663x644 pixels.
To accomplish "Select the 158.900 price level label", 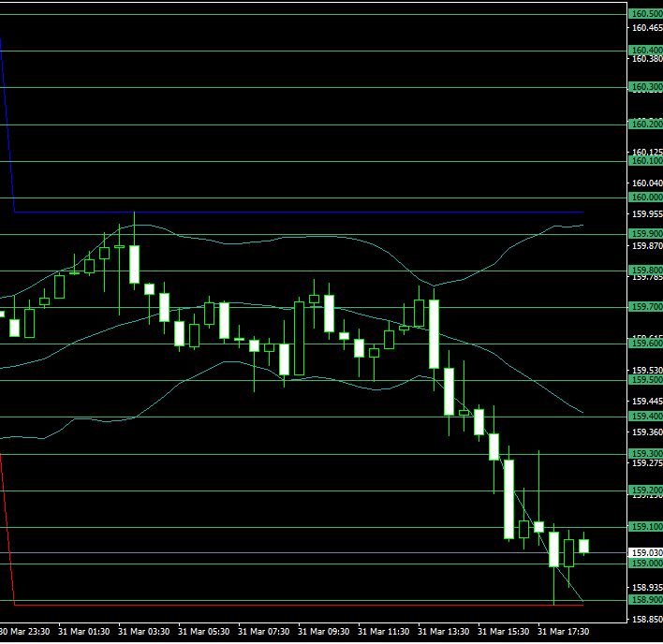I will [646, 600].
